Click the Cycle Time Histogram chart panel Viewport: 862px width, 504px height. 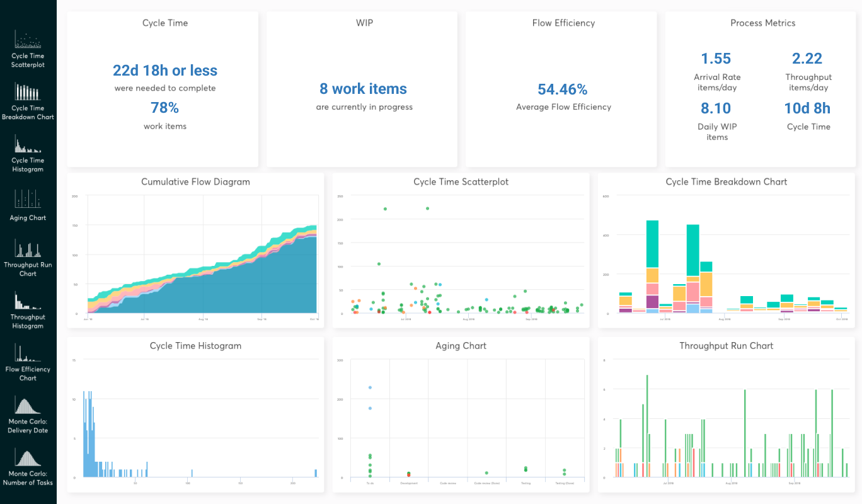tap(195, 419)
